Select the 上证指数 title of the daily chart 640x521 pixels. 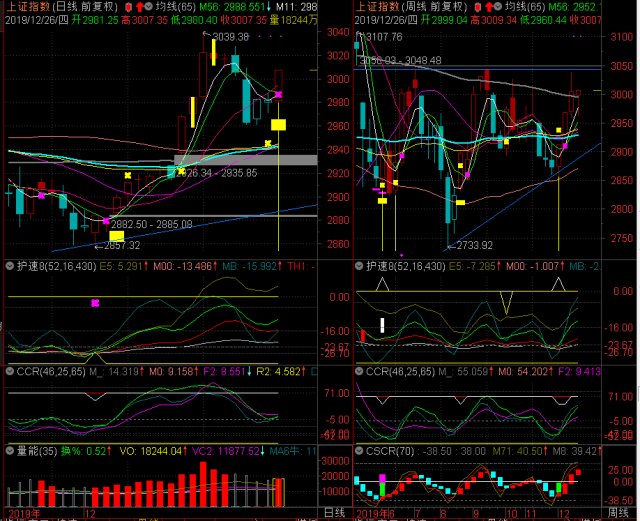tap(28, 6)
